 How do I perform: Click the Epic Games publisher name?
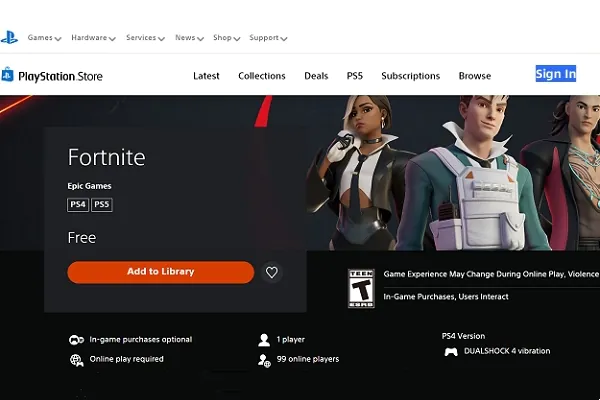[x=90, y=186]
